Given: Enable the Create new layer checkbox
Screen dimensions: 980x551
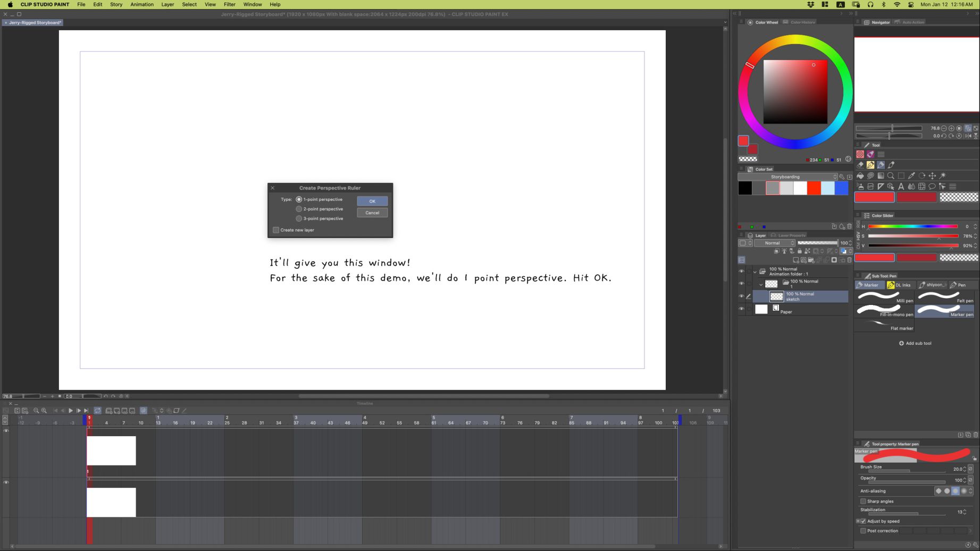Looking at the screenshot, I should click(x=276, y=230).
